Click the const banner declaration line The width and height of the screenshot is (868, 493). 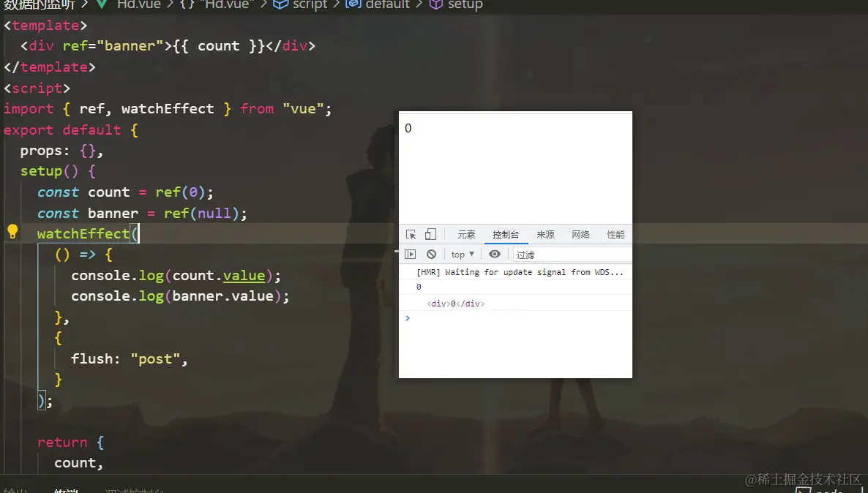coord(142,213)
